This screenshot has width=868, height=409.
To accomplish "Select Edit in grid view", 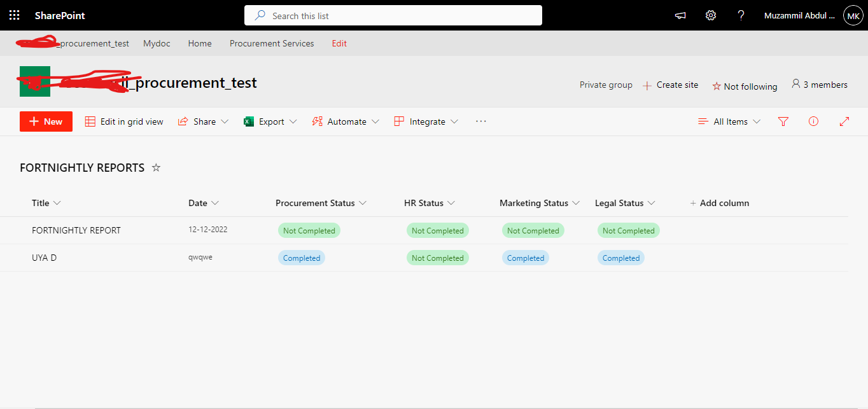I will 123,121.
